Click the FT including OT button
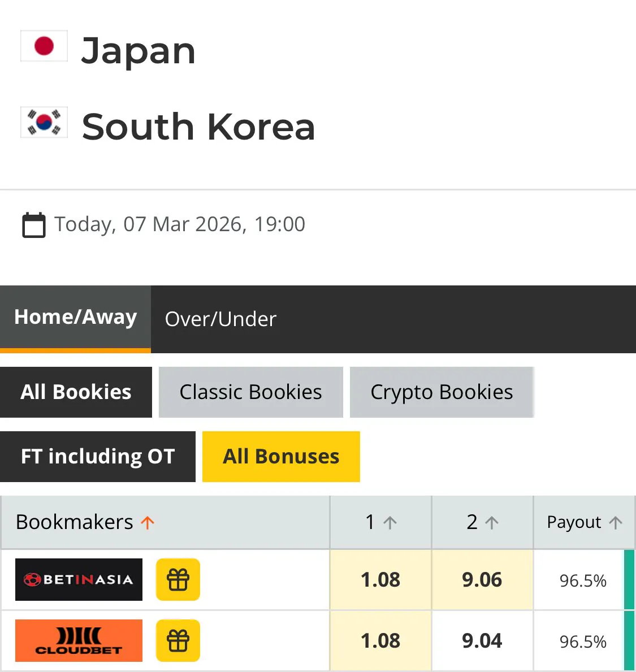 pos(97,457)
